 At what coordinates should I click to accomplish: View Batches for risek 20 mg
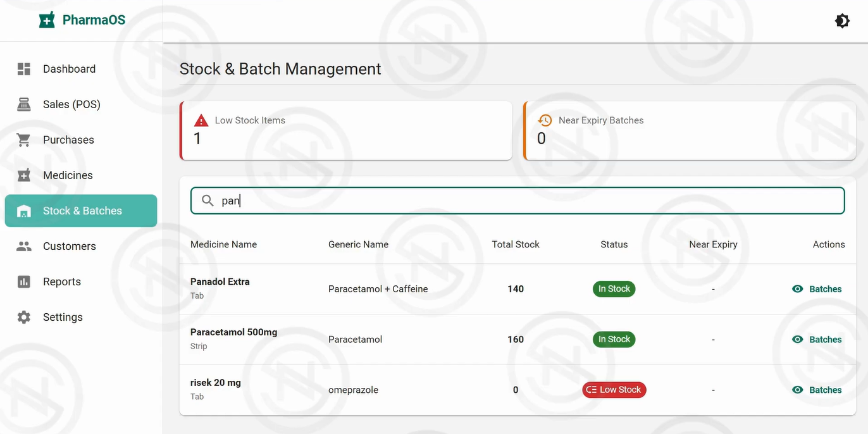click(817, 390)
